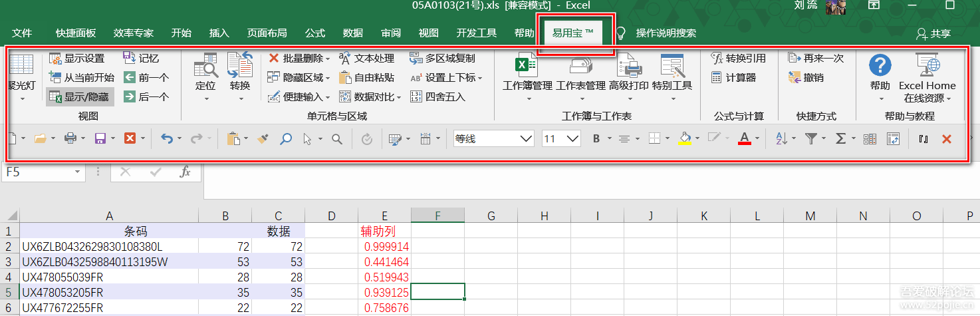Image resolution: width=980 pixels, height=316 pixels.
Task: Select row header 3
Action: 9,261
